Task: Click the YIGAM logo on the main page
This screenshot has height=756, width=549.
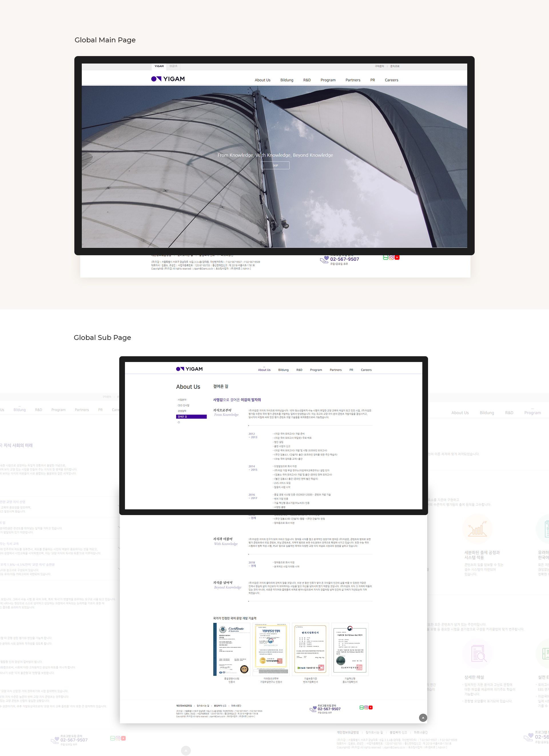Action: [x=168, y=79]
